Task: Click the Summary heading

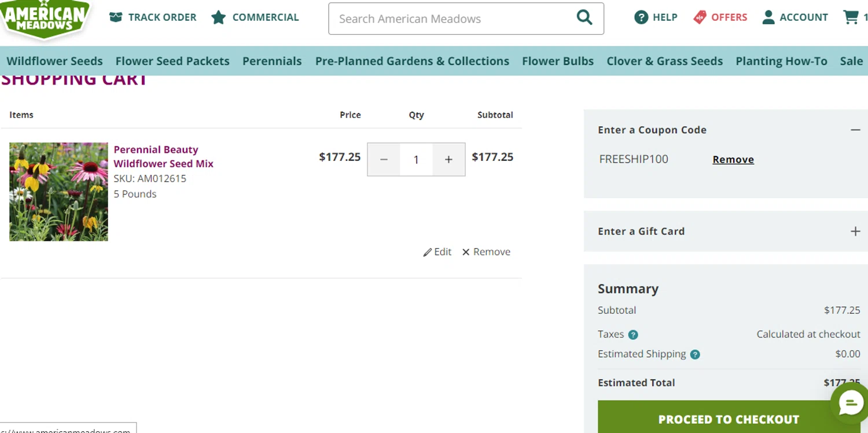Action: [x=628, y=289]
